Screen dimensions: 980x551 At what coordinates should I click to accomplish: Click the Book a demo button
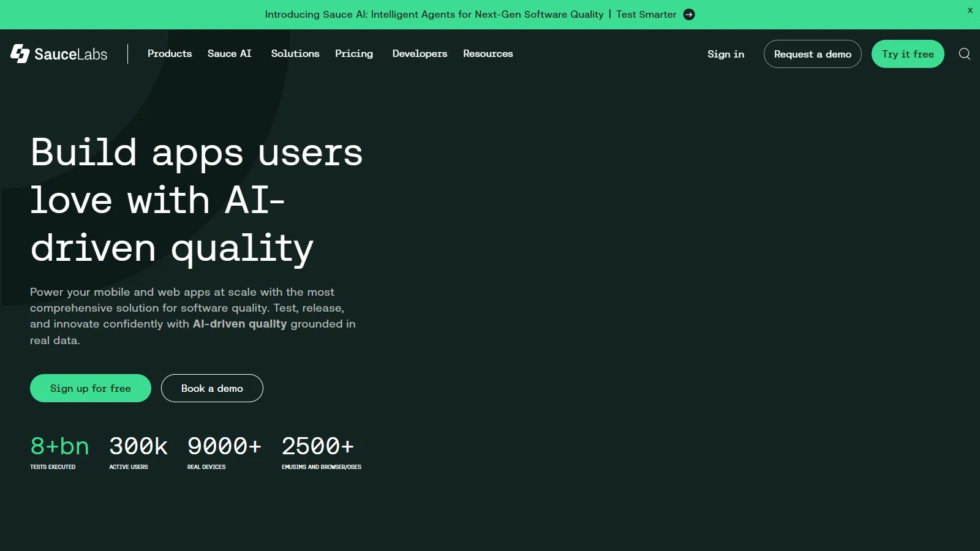212,388
